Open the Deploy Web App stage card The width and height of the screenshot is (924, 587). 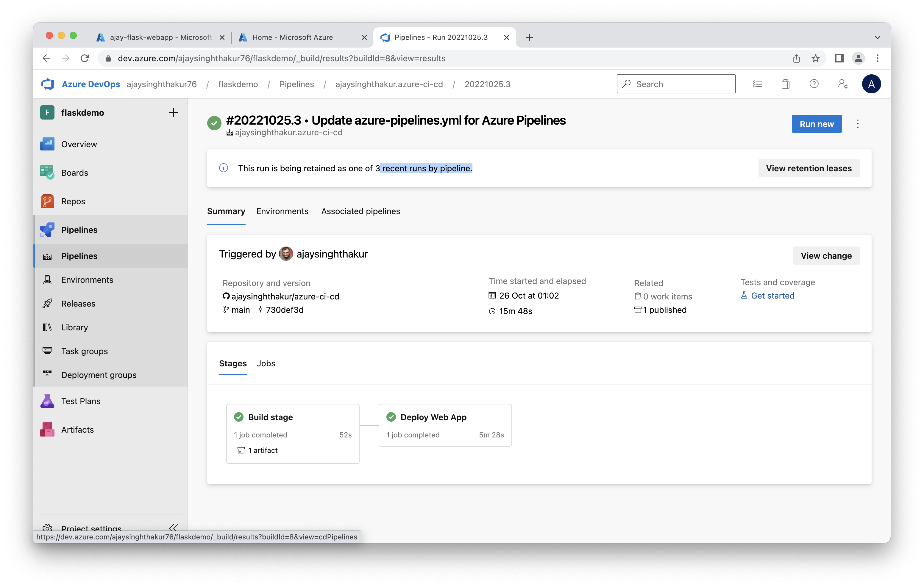point(445,425)
